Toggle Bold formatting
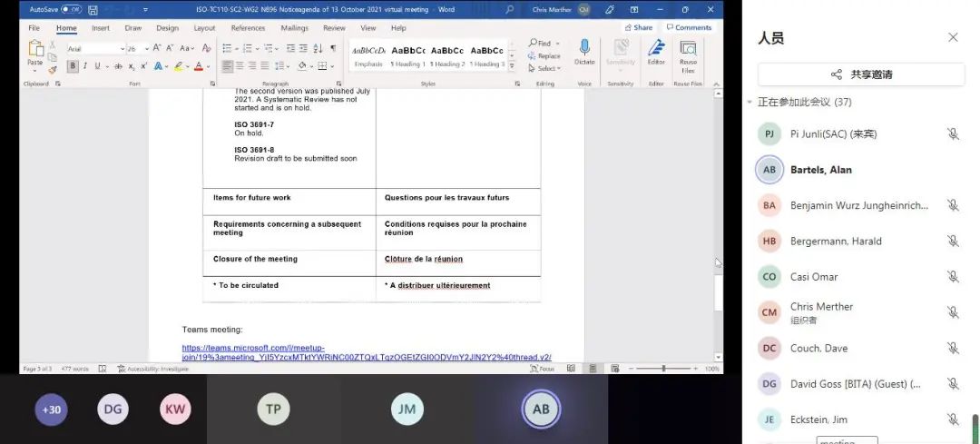This screenshot has width=980, height=444. [73, 66]
